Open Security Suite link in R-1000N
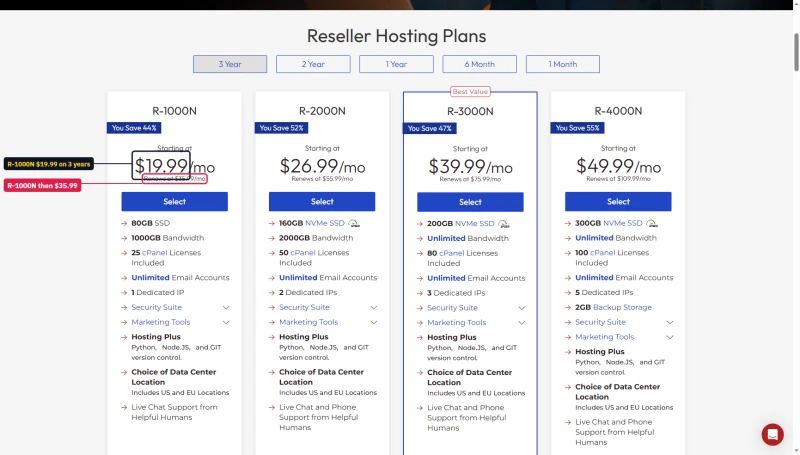 pyautogui.click(x=157, y=307)
